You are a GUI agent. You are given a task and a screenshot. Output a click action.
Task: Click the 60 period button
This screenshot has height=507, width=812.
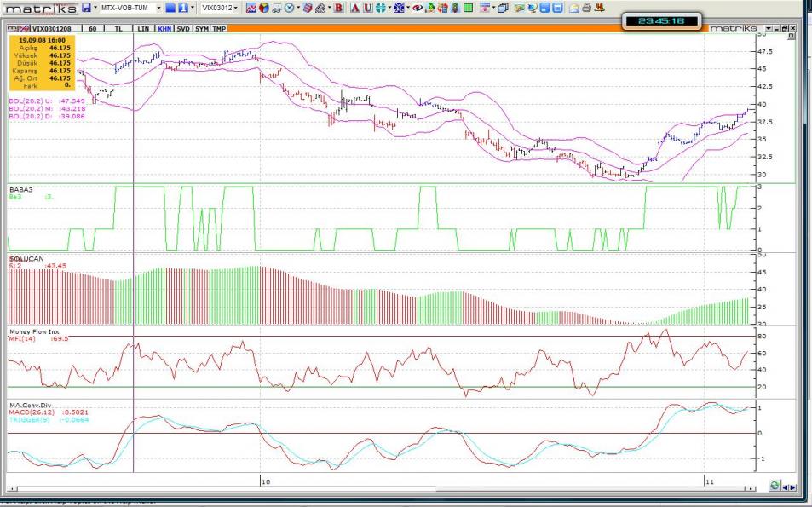tap(91, 28)
